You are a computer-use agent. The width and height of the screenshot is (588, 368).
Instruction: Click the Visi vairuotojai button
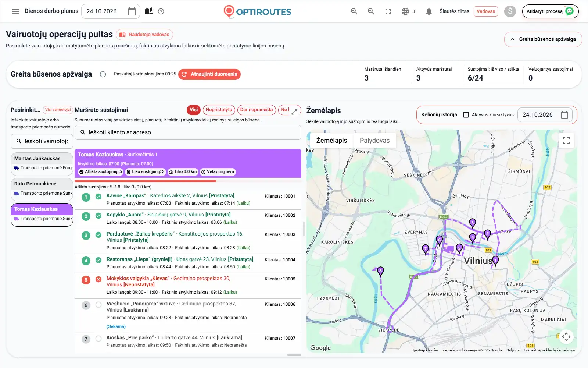coord(58,110)
